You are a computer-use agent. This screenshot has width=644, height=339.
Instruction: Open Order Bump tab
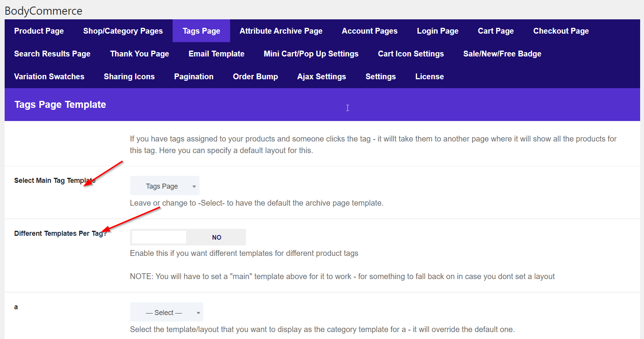pyautogui.click(x=255, y=77)
